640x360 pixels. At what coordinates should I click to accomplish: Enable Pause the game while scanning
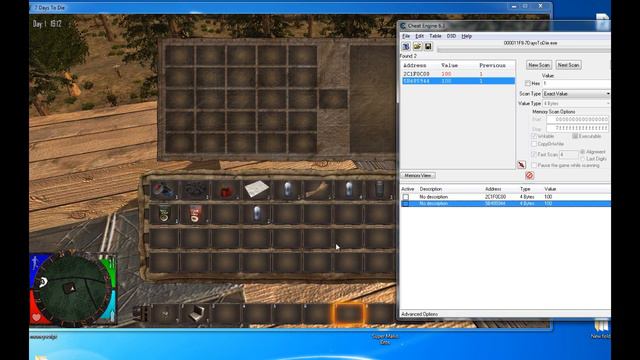click(534, 165)
